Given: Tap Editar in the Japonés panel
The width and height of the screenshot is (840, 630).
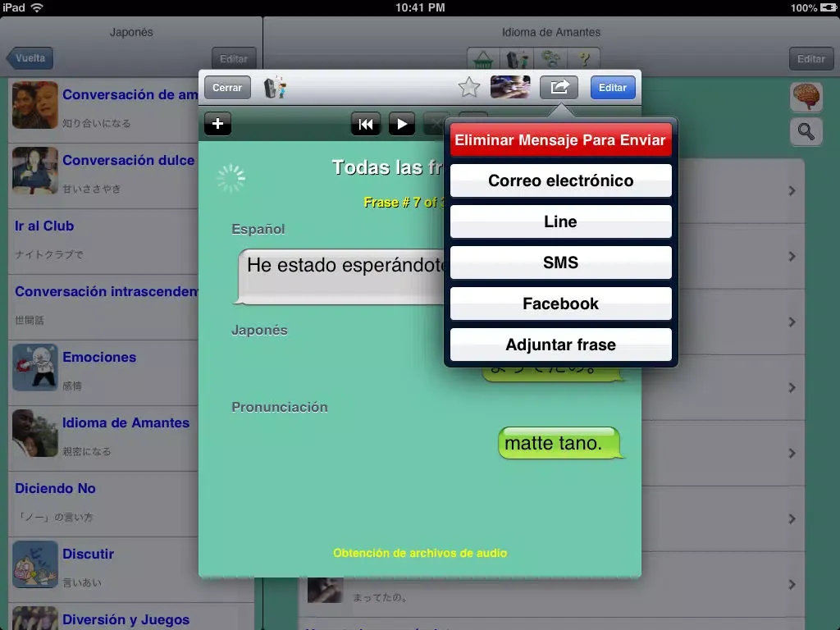Looking at the screenshot, I should click(234, 59).
